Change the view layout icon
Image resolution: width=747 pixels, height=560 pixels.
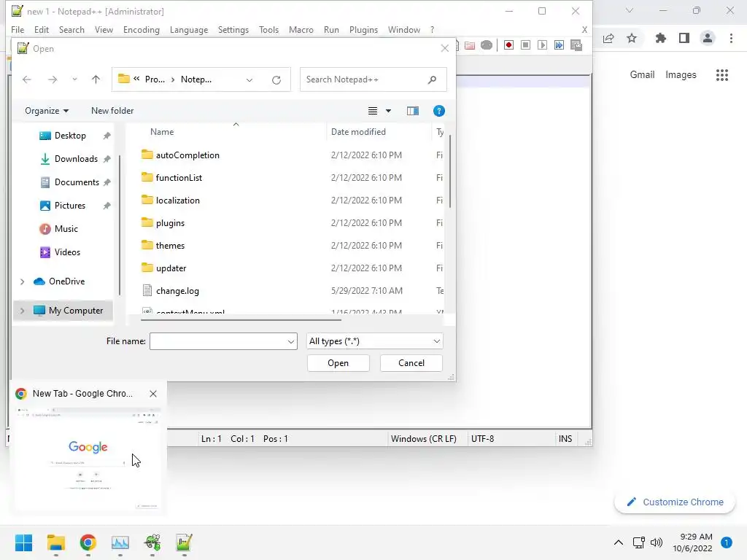(373, 111)
